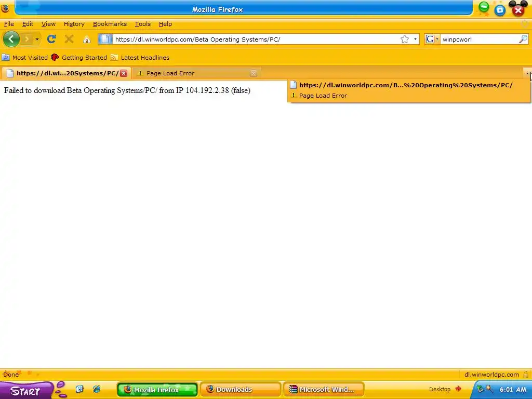Click the page identity icon in address bar
532x399 pixels.
105,39
